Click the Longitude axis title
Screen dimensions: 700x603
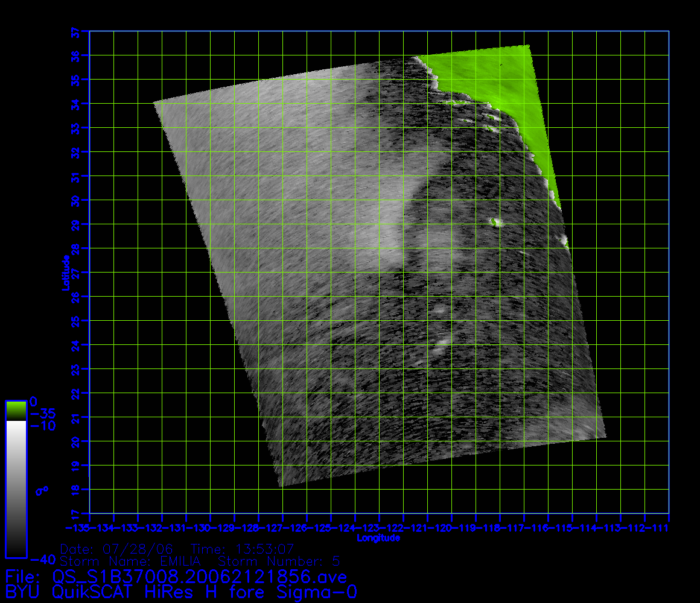coord(378,538)
